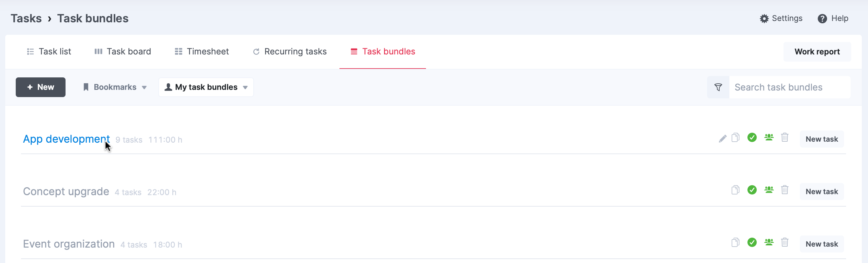The image size is (868, 263).
Task: Open the Concept upgrade bundle
Action: 66,192
